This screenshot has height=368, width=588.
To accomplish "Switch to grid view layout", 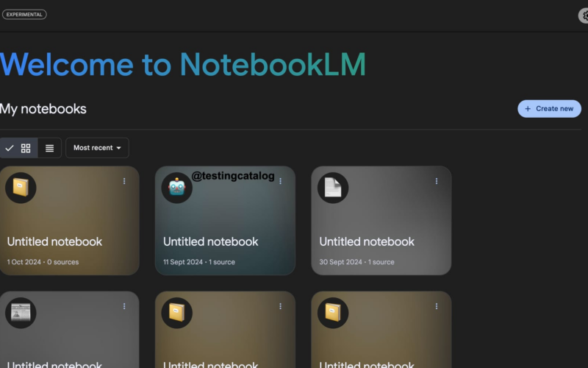I will pyautogui.click(x=26, y=148).
